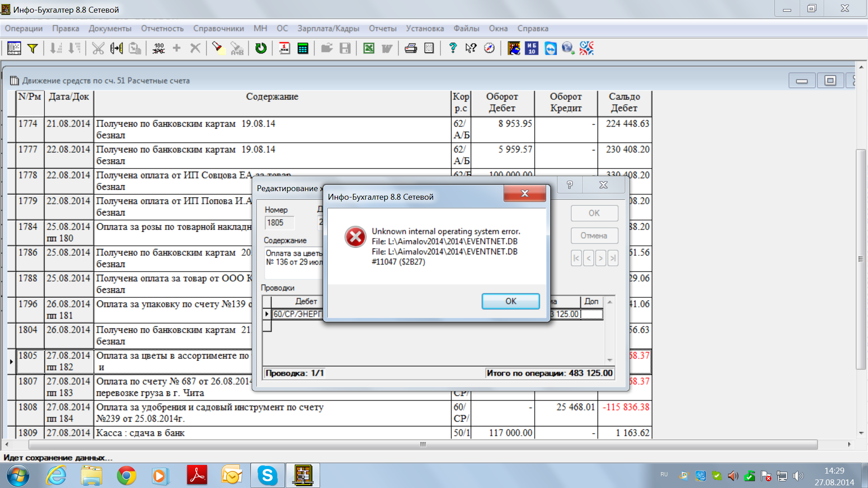The image size is (868, 488).
Task: Click debit amount 8 953.95
Action: click(x=515, y=124)
